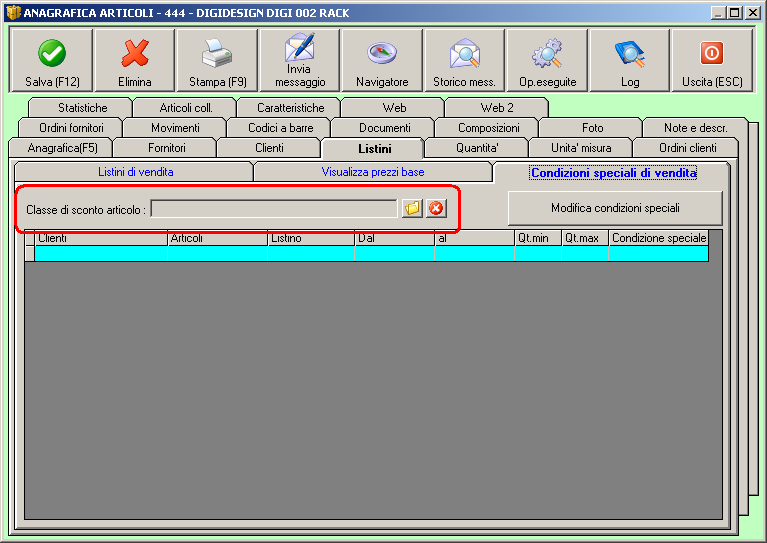Click the Qt.max column header
767x543 pixels.
(x=585, y=238)
